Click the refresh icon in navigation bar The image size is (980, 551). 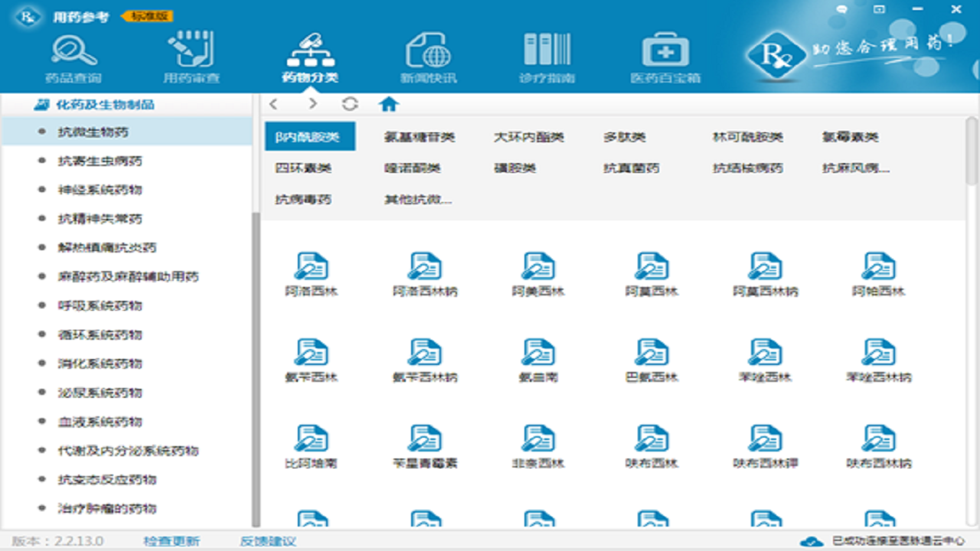350,104
